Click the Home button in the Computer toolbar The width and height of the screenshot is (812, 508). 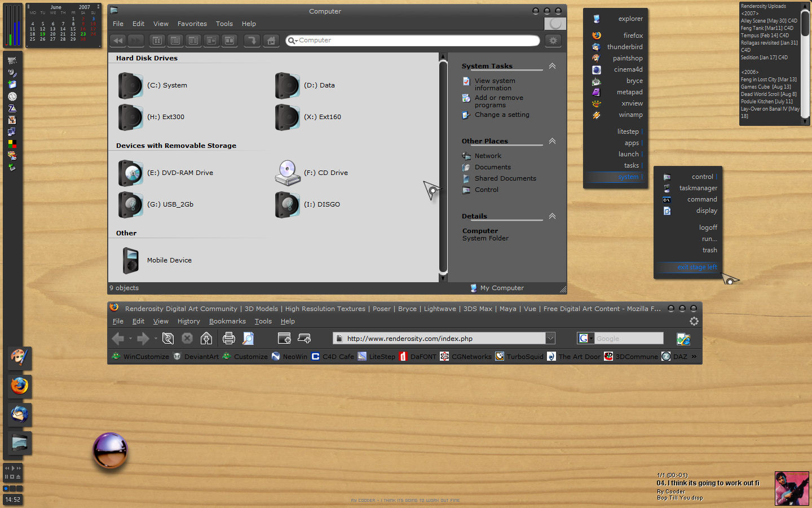(271, 41)
